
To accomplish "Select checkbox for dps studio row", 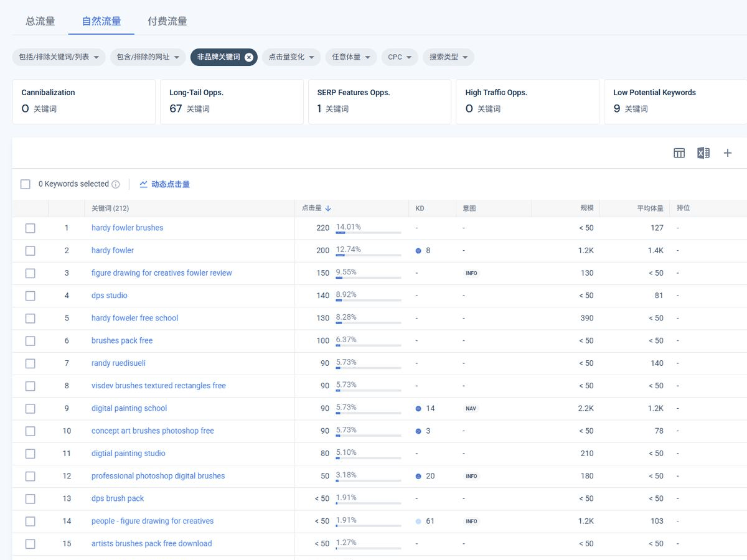I will 30,296.
